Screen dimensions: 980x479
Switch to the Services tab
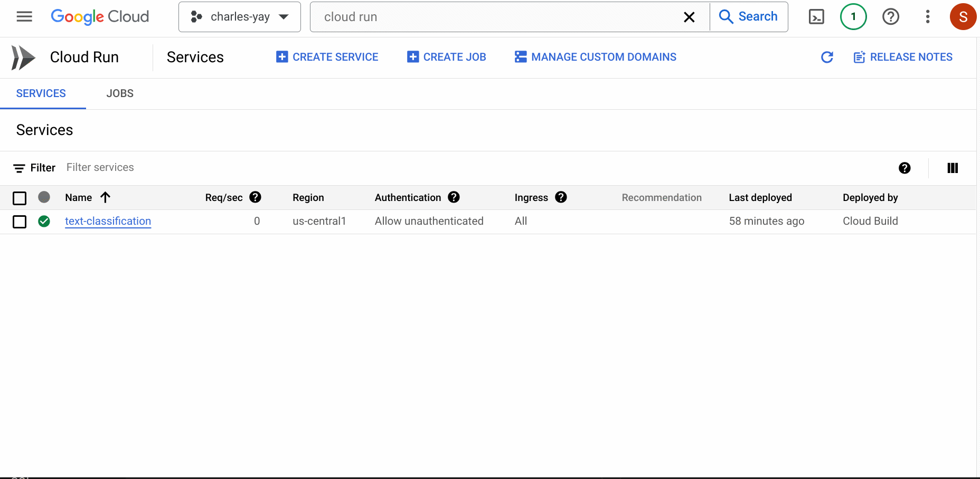tap(41, 93)
